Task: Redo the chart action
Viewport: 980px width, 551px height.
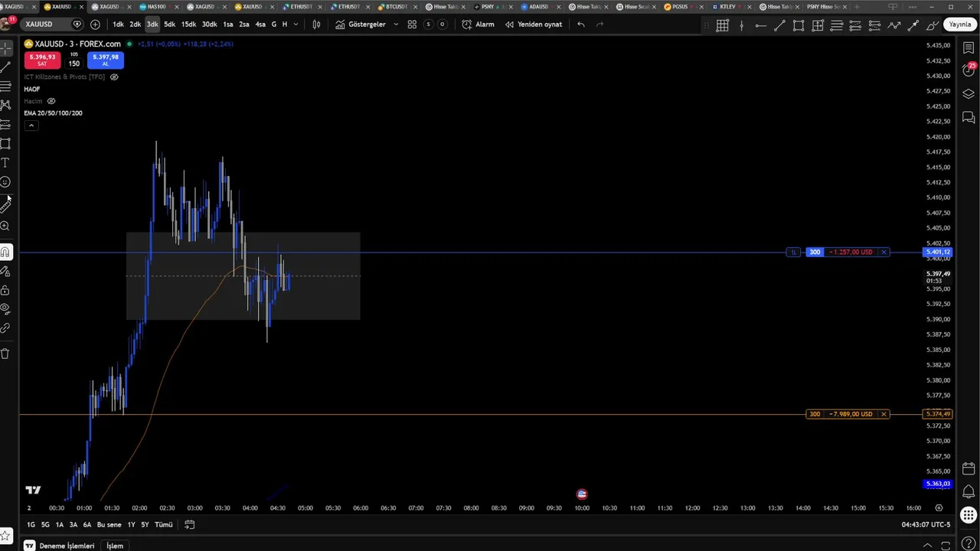Action: click(599, 24)
